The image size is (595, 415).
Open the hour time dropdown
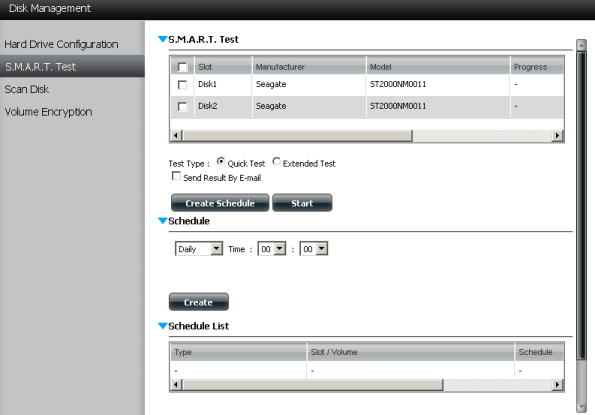[x=272, y=249]
